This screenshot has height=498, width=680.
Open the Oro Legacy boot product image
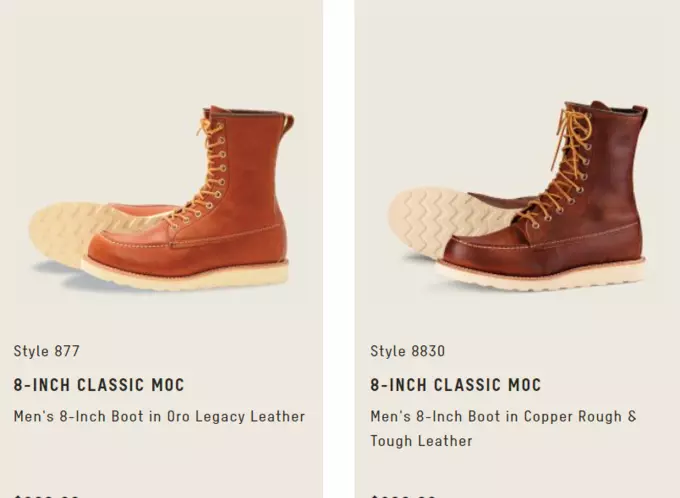161,197
